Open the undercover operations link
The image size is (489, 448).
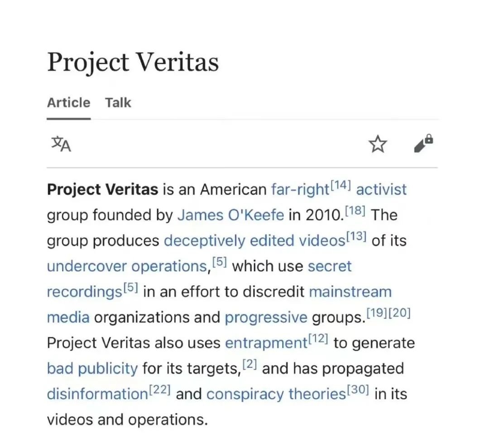(127, 266)
